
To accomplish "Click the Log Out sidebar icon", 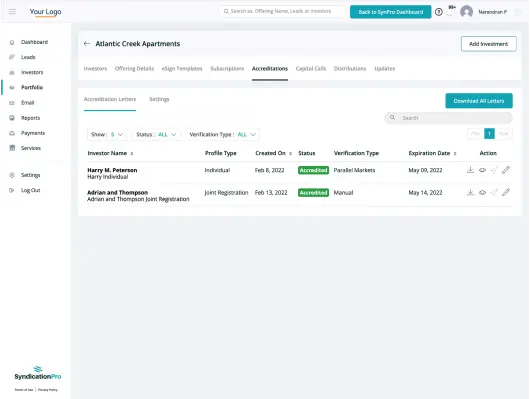I will (12, 190).
